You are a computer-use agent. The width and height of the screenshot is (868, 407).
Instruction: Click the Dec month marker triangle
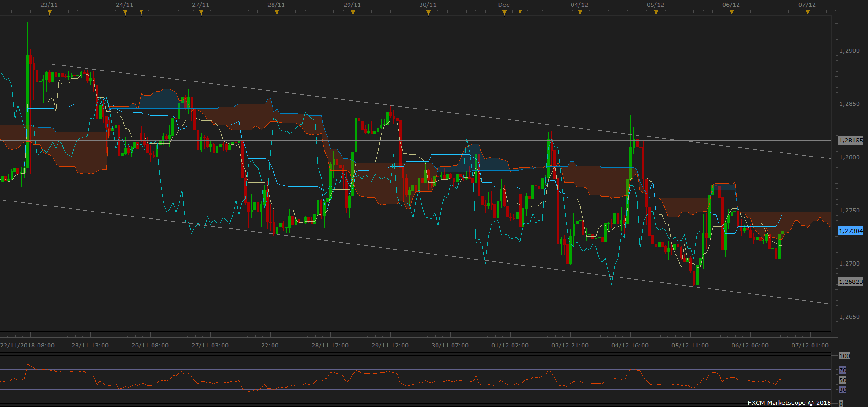[504, 13]
